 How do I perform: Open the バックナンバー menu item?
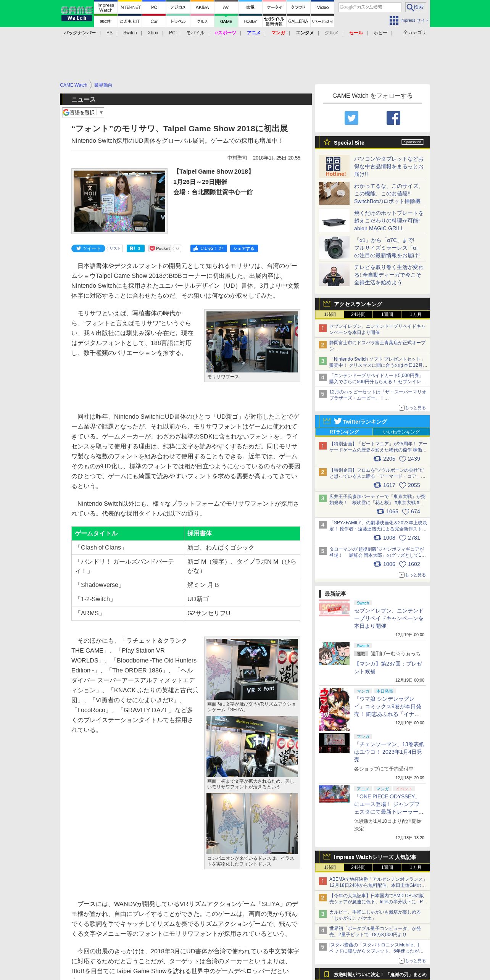click(x=80, y=33)
